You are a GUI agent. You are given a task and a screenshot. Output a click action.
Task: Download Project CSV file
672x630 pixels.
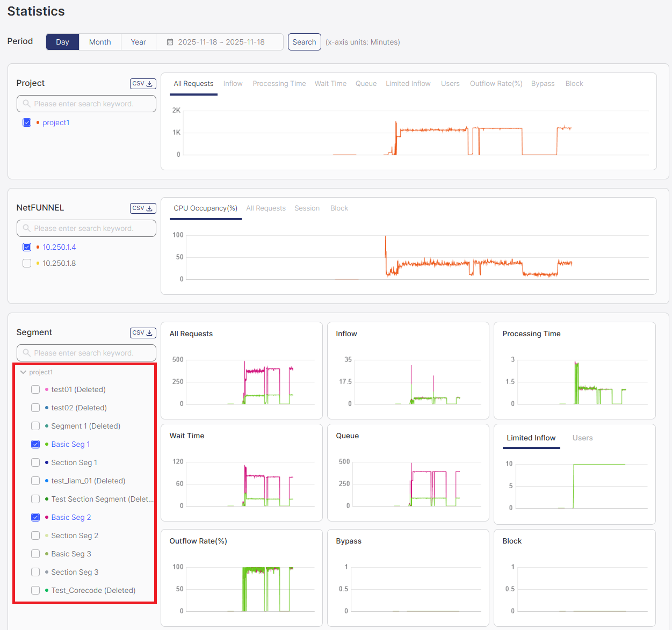143,84
